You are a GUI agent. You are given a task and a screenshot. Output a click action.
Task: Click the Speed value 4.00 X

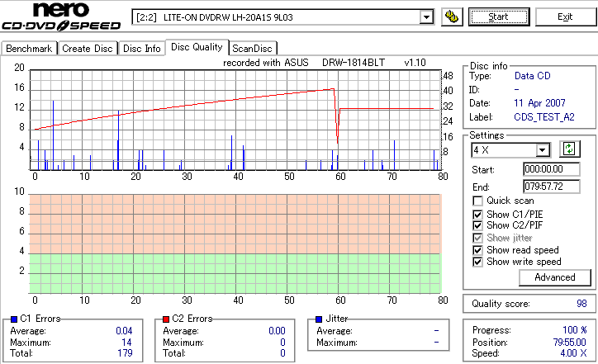pos(573,353)
